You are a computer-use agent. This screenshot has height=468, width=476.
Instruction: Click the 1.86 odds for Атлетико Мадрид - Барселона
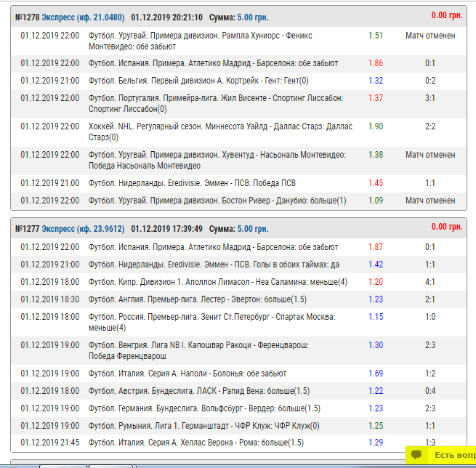point(376,63)
